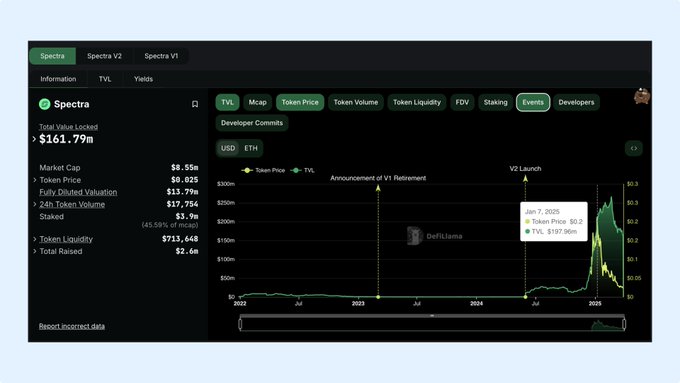This screenshot has height=383, width=680.
Task: Click the V2 Launch event marker
Action: tap(525, 178)
